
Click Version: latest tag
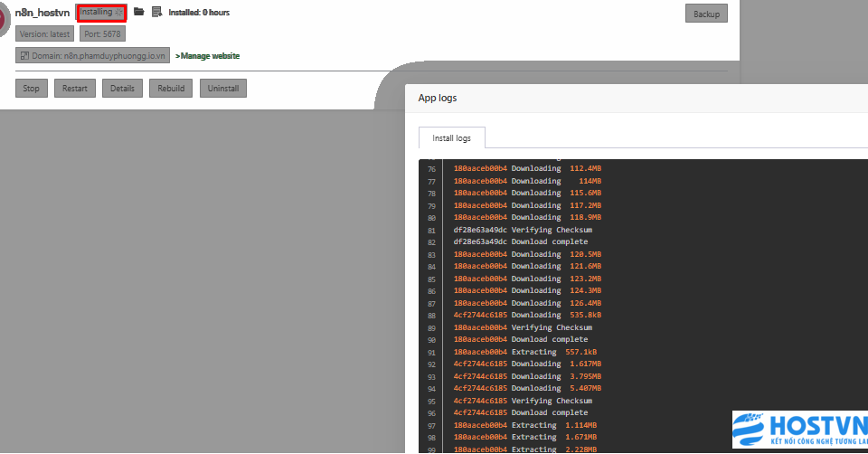(45, 33)
